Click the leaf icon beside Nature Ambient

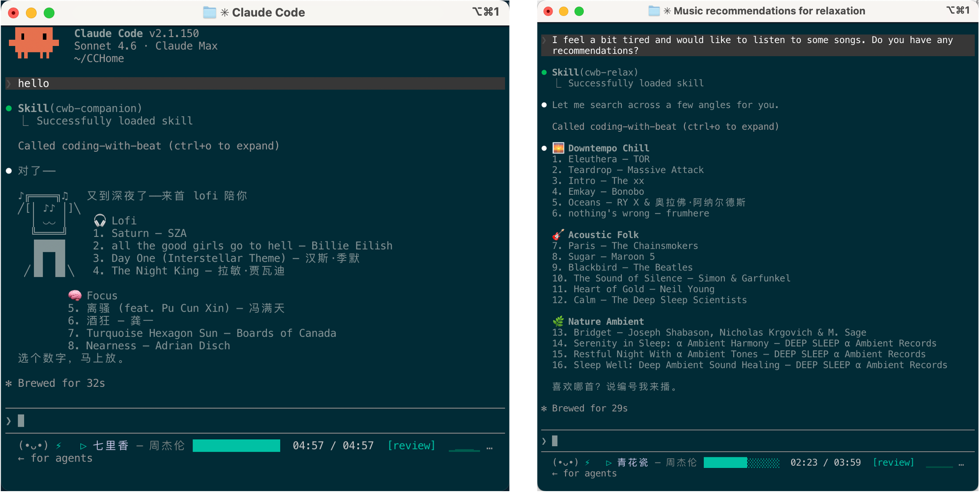coord(558,321)
